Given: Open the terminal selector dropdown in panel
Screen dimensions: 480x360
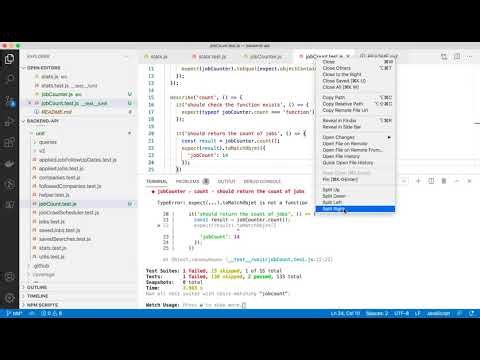Looking at the screenshot, I should pos(404,181).
